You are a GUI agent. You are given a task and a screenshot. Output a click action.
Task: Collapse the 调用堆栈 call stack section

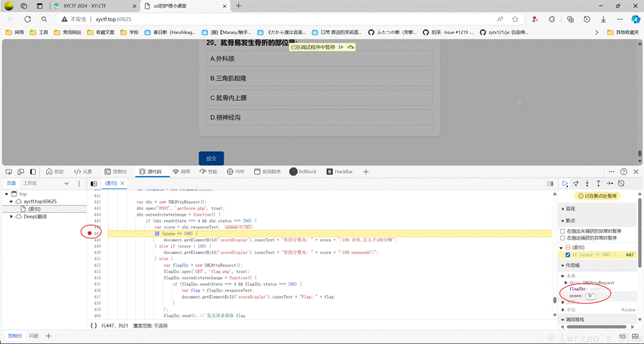[x=575, y=319]
